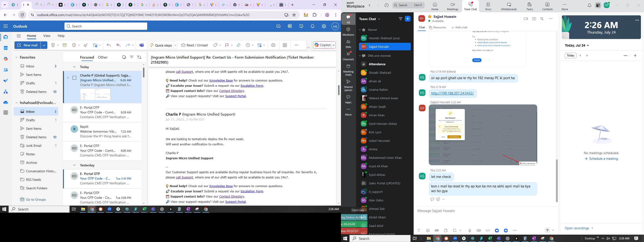Click emoji icon in Zoom message toolbar
The height and width of the screenshot is (242, 644).
point(428,230)
